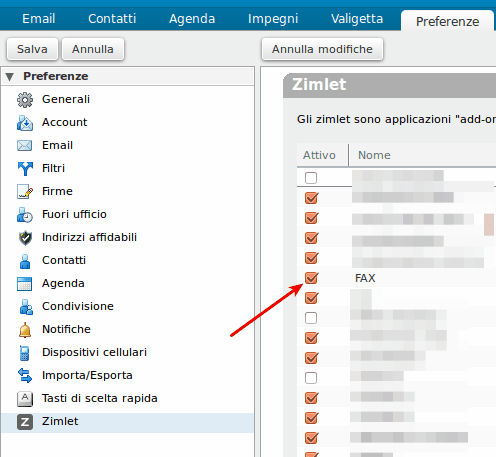Sort zimlets by the Nome column
Viewport: 496px width, 457px height.
pyautogui.click(x=374, y=155)
